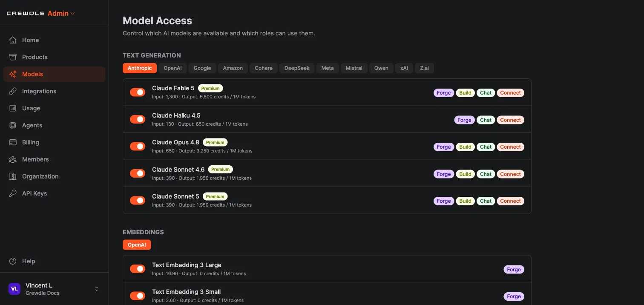Switch to the Google provider tab
This screenshot has width=644, height=305.
tap(202, 68)
